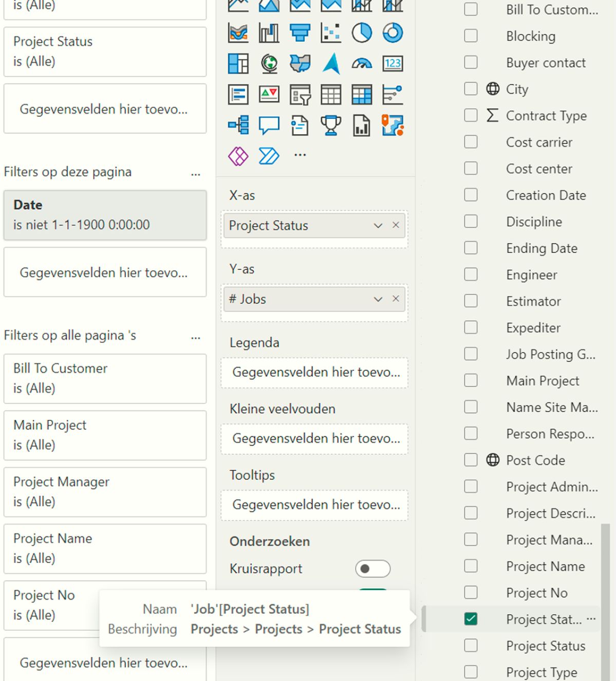Tick the Project Name field checkbox
This screenshot has height=681, width=616.
tap(471, 566)
